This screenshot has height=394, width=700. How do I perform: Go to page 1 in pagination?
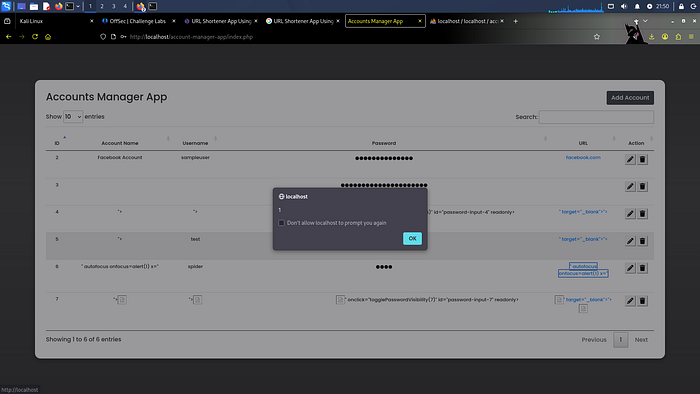pos(621,340)
